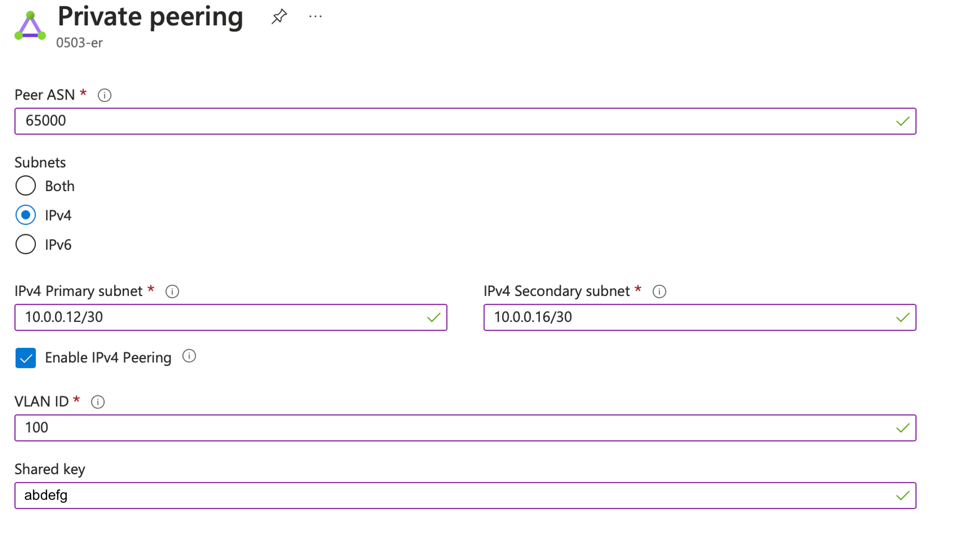Image resolution: width=977 pixels, height=560 pixels.
Task: Click the IPv4 Primary subnet input field
Action: (230, 317)
